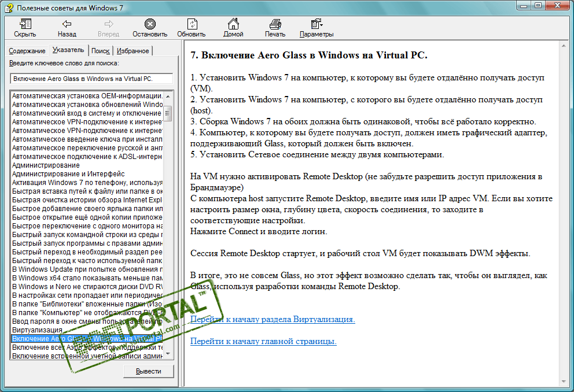Click the keyword search input field
The width and height of the screenshot is (574, 392).
tap(91, 79)
